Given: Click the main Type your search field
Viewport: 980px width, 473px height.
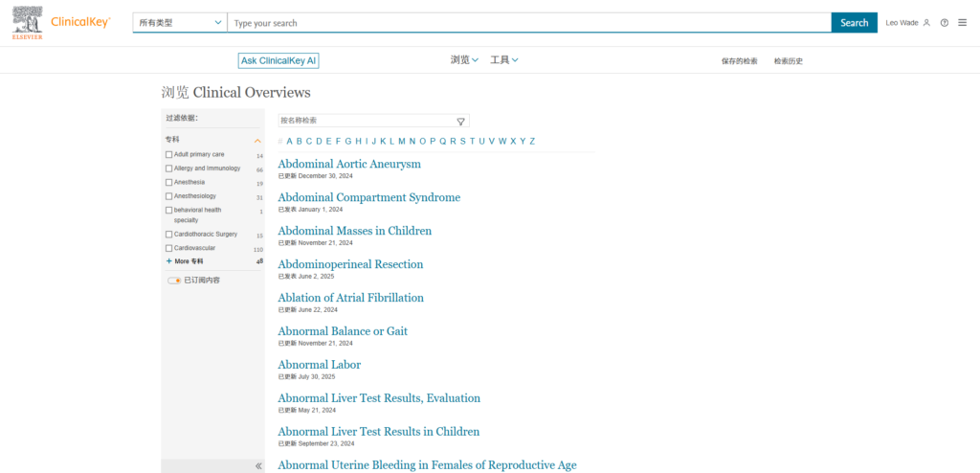Looking at the screenshot, I should [x=529, y=23].
